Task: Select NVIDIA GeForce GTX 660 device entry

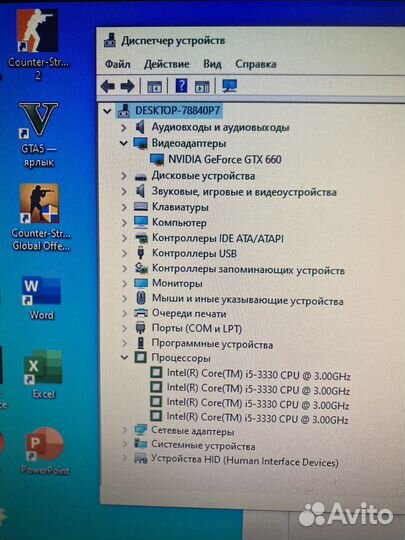Action: tap(225, 159)
